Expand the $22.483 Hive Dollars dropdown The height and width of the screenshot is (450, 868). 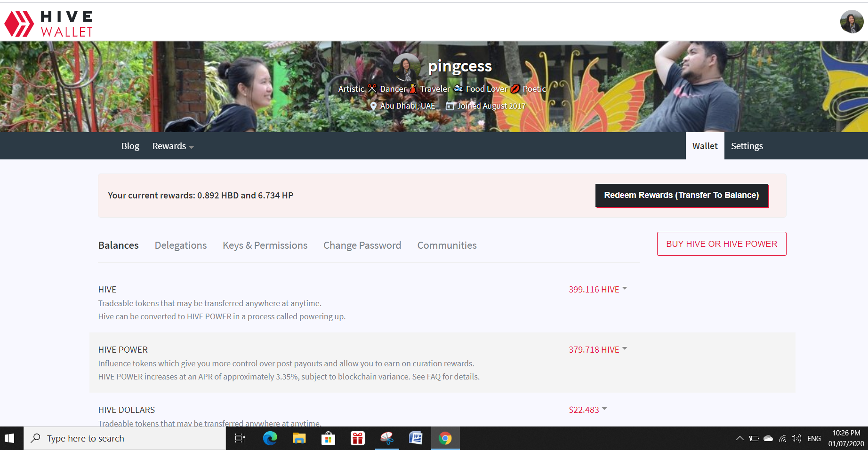588,410
